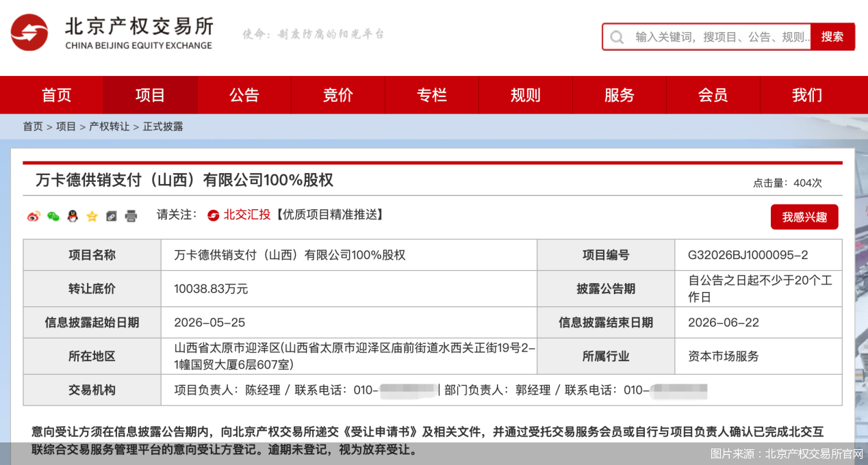Open the 服务 navigation tab
This screenshot has width=868, height=465.
620,95
